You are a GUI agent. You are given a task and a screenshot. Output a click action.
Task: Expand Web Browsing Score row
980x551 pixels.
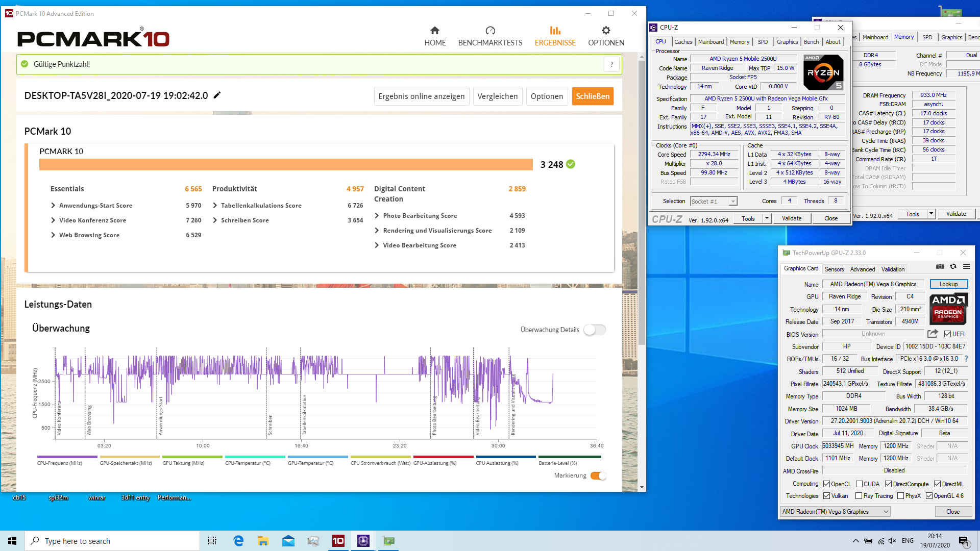[x=53, y=235]
